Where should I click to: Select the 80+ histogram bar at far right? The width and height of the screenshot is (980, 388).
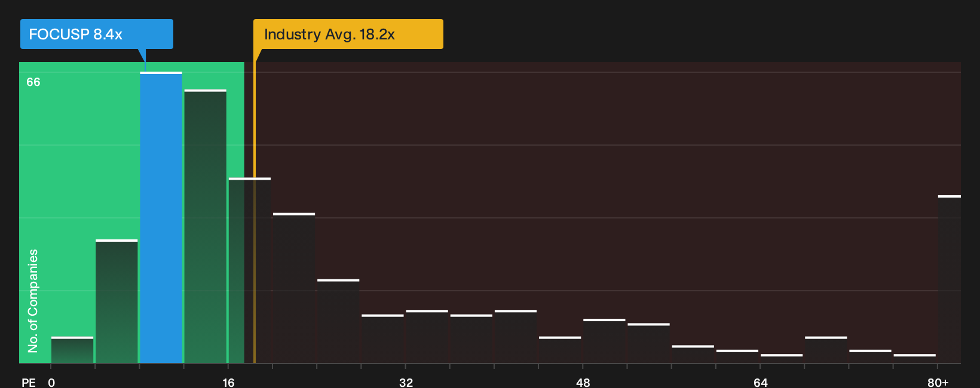pyautogui.click(x=950, y=279)
